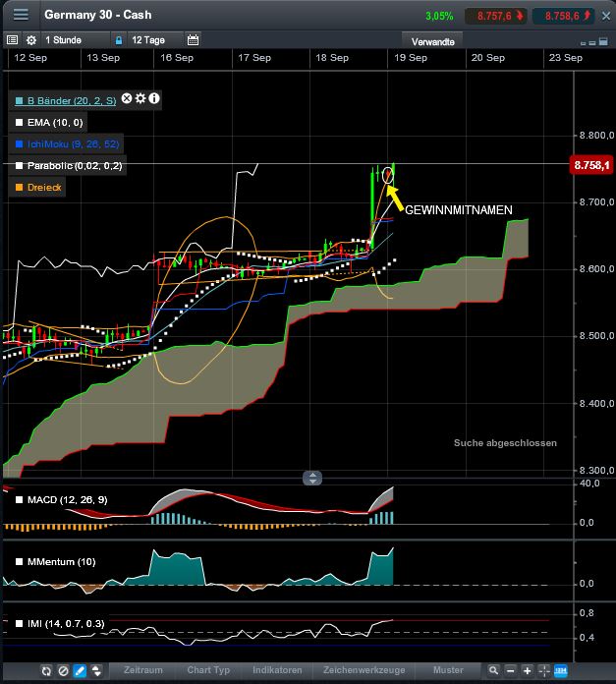Open the hamburger menu beside Germany 30

[x=21, y=15]
